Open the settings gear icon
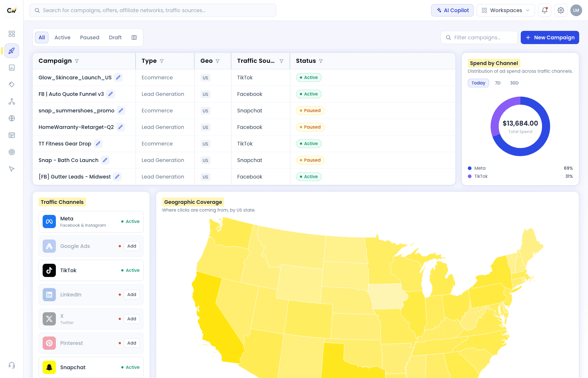 (561, 10)
